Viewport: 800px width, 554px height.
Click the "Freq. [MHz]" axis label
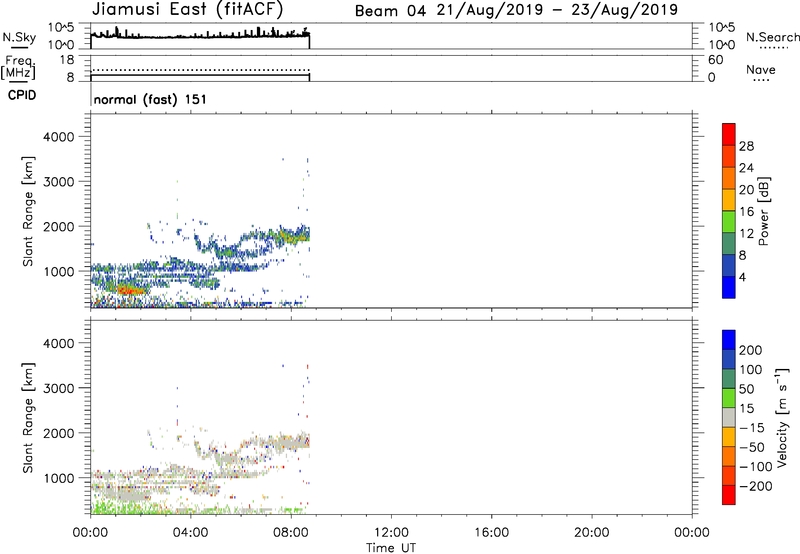[18, 67]
